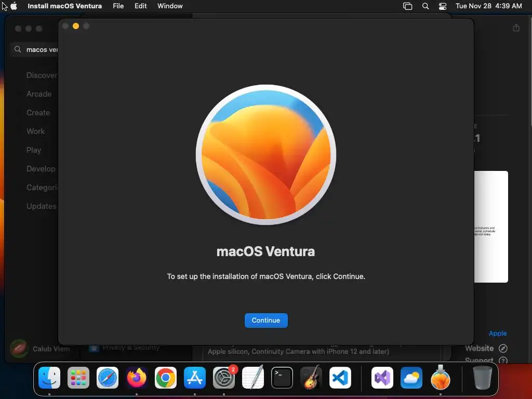Image resolution: width=532 pixels, height=399 pixels.
Task: Launch GarageBand from the Dock
Action: click(311, 378)
